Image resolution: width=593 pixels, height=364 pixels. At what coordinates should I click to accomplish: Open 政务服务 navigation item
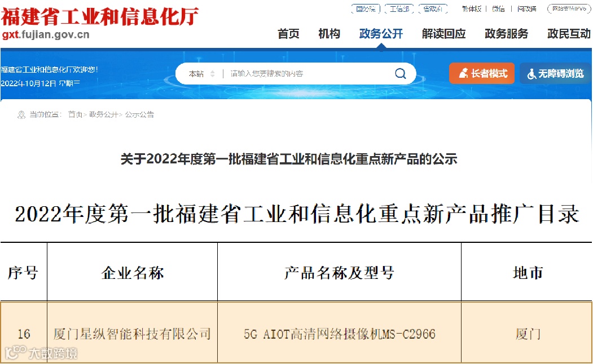coord(507,34)
